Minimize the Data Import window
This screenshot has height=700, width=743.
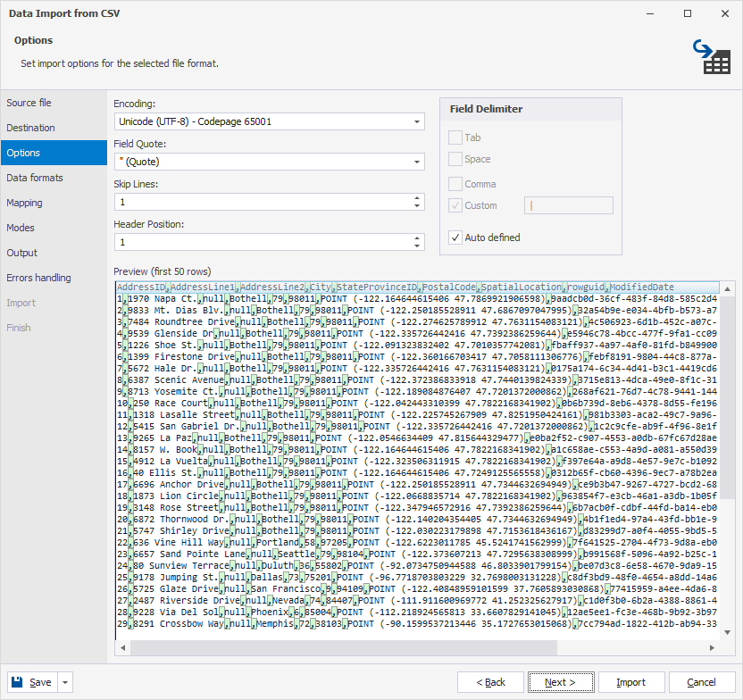point(650,13)
